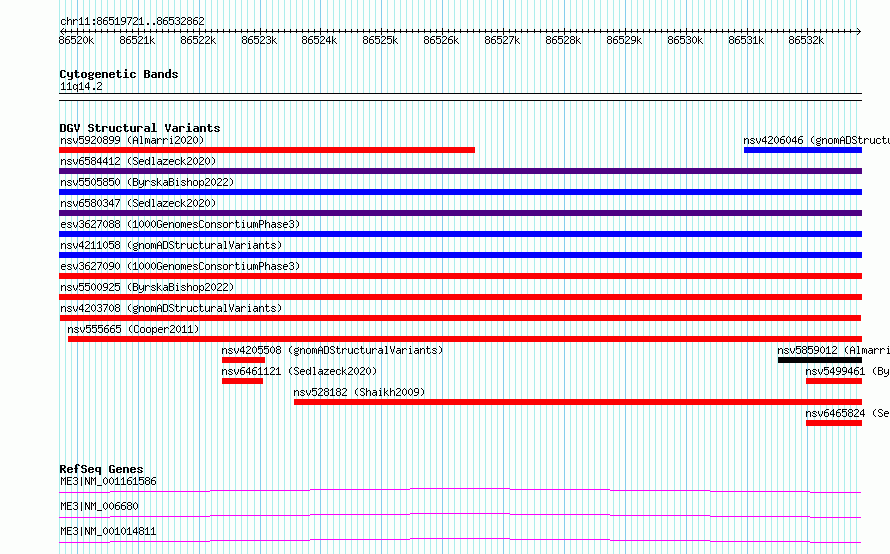Image resolution: width=890 pixels, height=554 pixels.
Task: Click the 86529k ruler tick label
Action: pyautogui.click(x=624, y=40)
